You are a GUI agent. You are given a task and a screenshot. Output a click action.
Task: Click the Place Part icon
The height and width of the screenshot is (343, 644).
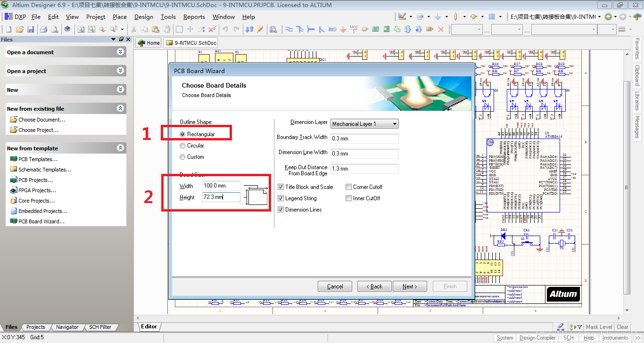pos(364,29)
